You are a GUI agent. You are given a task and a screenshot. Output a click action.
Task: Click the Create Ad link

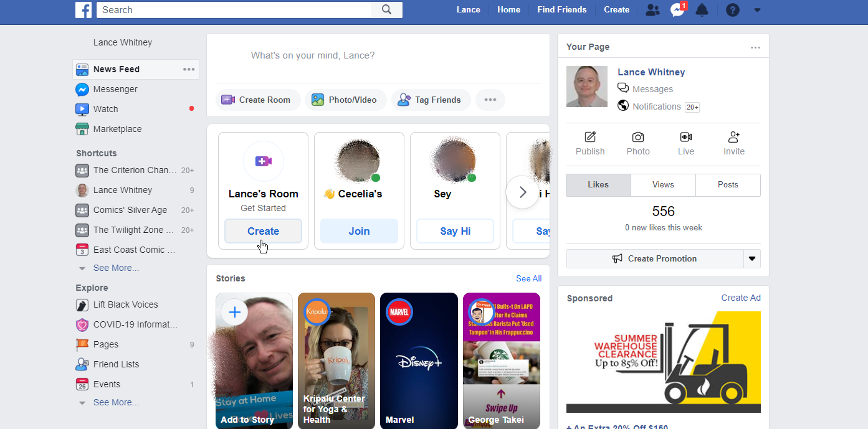coord(741,298)
